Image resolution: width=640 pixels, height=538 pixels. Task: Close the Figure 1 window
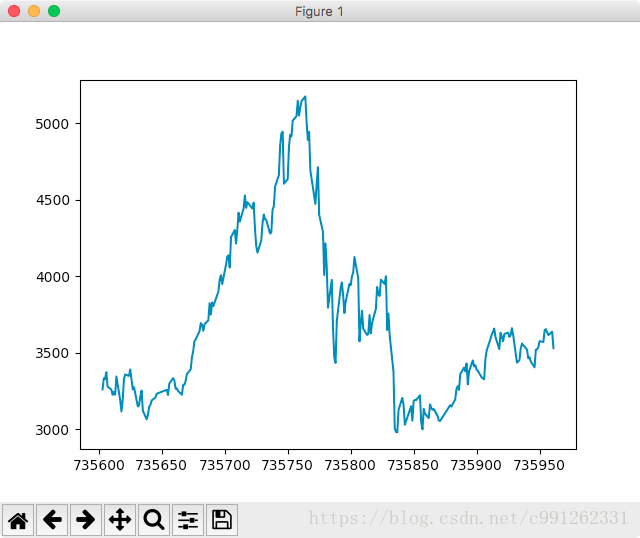(x=14, y=11)
